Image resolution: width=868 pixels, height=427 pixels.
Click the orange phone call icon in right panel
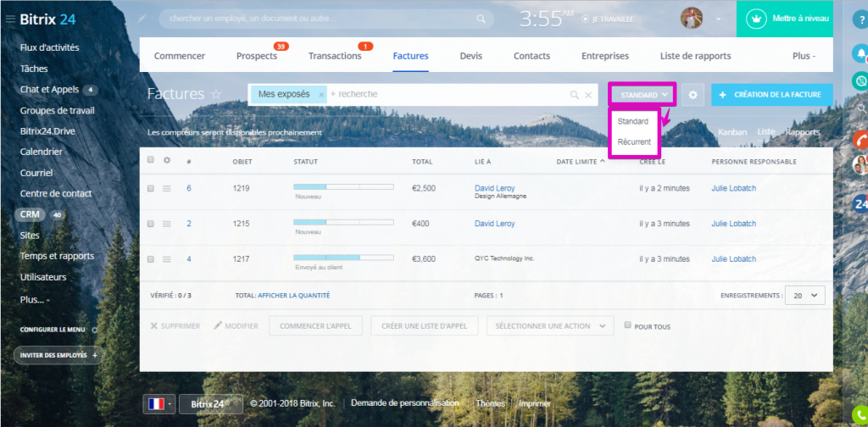(860, 140)
